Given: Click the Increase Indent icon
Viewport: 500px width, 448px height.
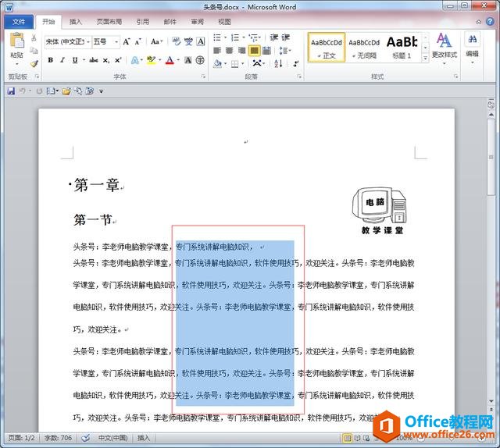Looking at the screenshot, I should (x=285, y=37).
